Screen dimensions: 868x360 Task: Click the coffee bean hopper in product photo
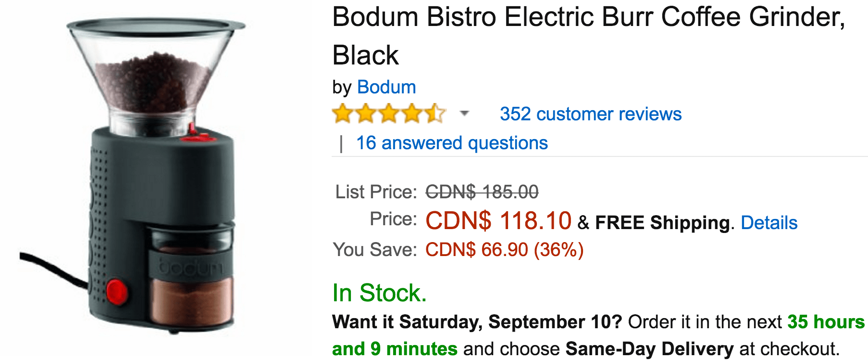click(x=154, y=77)
